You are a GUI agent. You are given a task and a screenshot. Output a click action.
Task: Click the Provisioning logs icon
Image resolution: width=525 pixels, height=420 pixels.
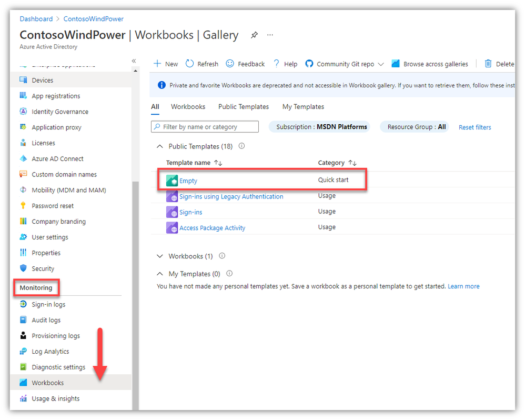coord(23,336)
